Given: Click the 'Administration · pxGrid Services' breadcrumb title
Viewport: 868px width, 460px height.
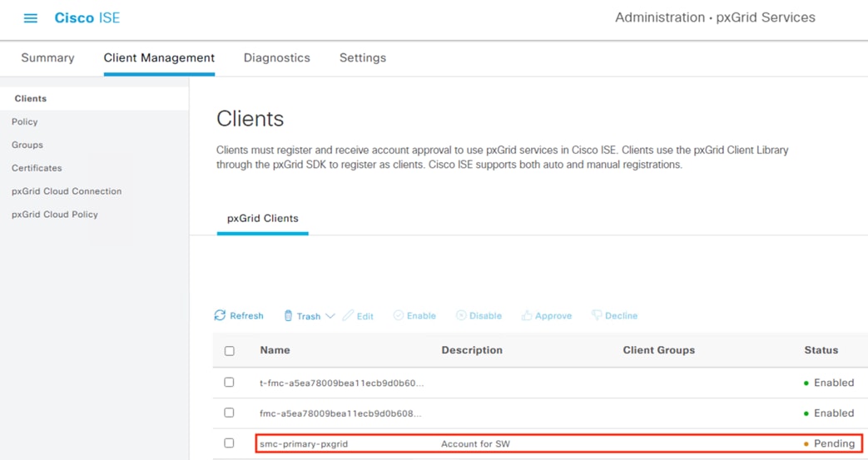Looking at the screenshot, I should [x=715, y=17].
